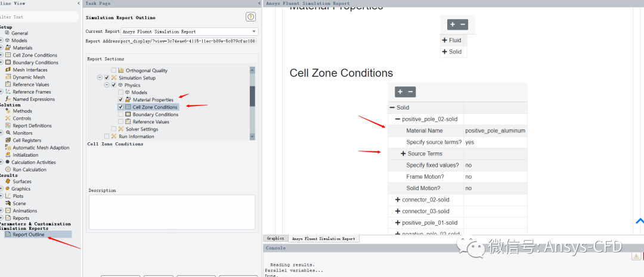
Task: Open Automatic Mesh Adaption icon
Action: pyautogui.click(x=8, y=148)
